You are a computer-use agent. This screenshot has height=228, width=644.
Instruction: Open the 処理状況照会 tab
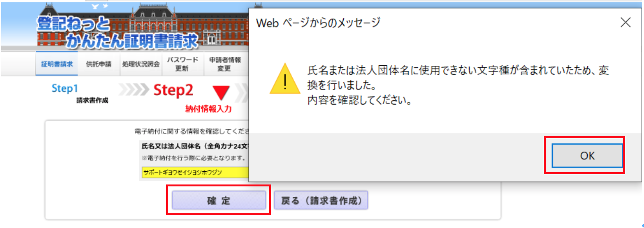[x=140, y=64]
